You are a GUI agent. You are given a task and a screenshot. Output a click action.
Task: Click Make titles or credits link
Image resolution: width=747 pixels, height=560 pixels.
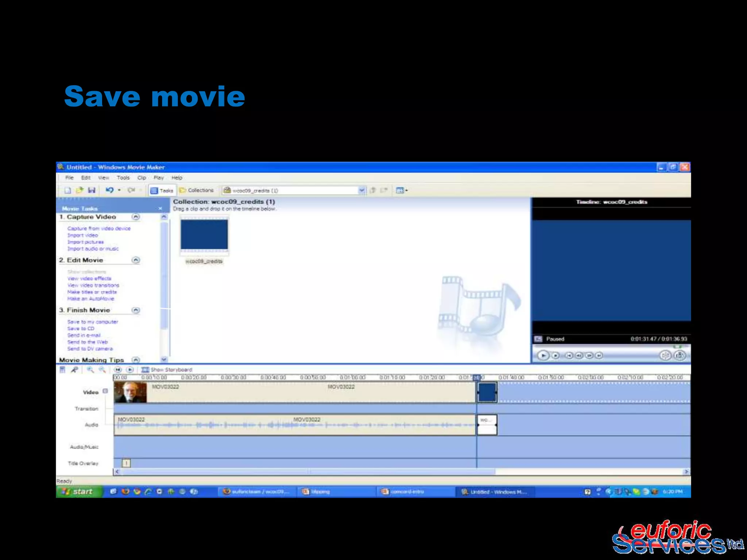(92, 292)
